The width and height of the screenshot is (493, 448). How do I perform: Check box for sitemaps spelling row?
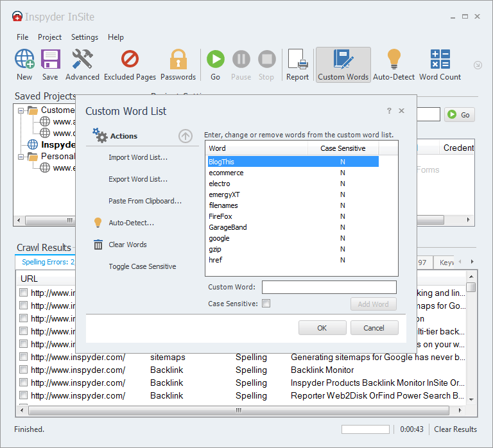coord(23,356)
